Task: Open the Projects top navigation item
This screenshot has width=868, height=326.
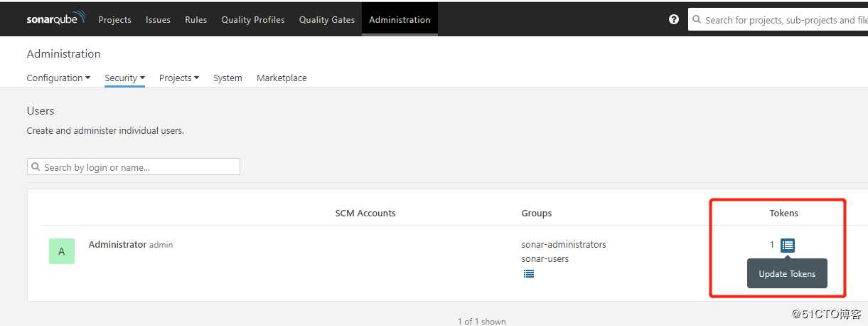Action: click(x=114, y=20)
